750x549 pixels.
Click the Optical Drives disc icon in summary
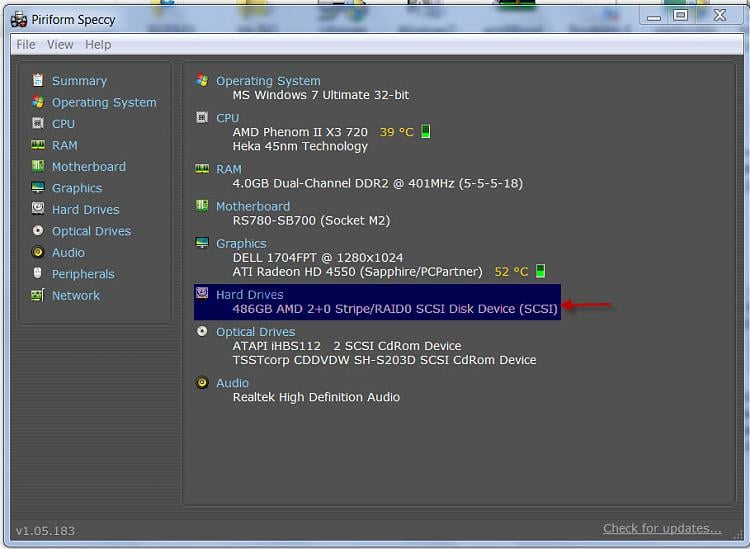tap(202, 331)
